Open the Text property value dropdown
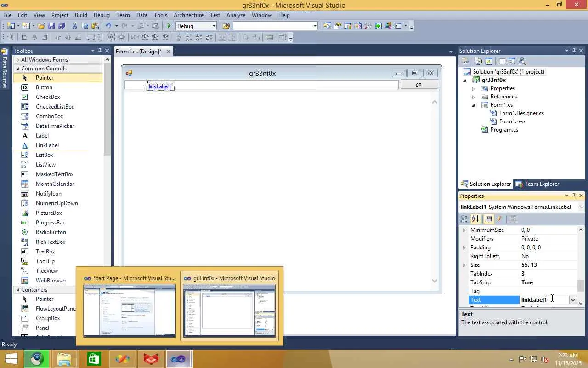 point(573,300)
